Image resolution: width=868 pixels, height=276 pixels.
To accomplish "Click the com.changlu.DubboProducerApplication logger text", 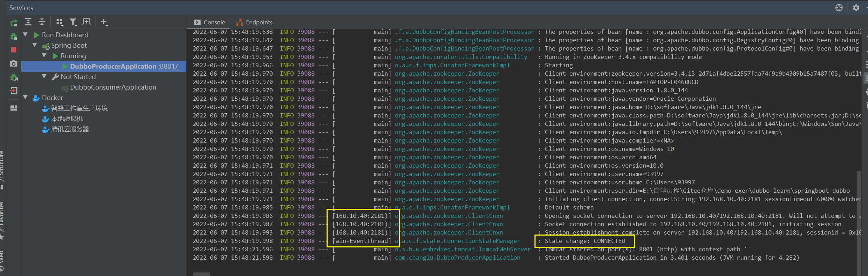I will 457,258.
